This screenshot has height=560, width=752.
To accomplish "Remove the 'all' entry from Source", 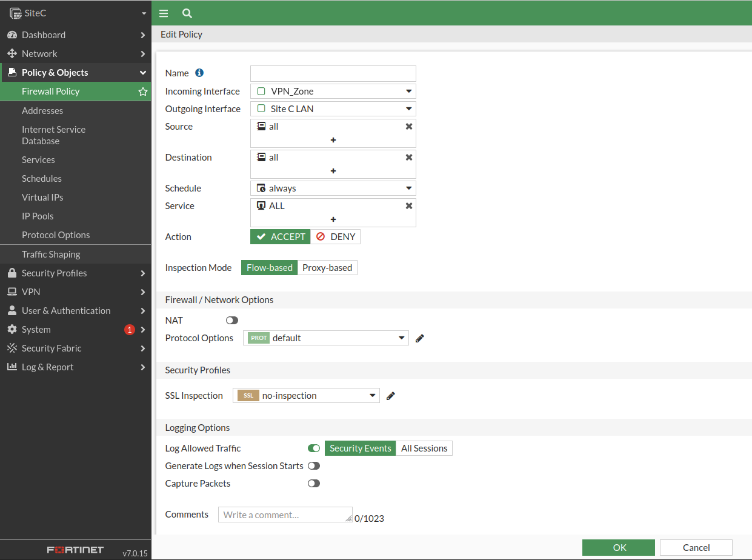I will pos(409,127).
